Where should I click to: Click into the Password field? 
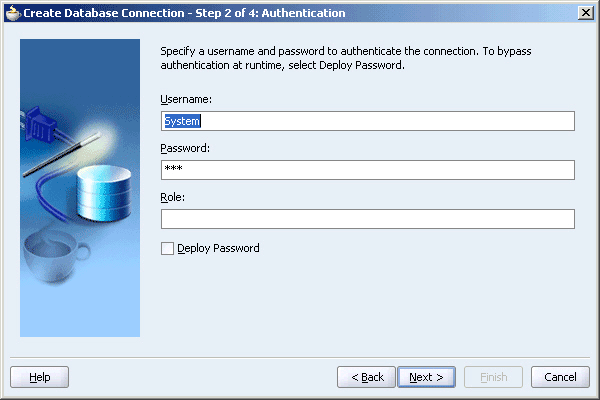(368, 170)
